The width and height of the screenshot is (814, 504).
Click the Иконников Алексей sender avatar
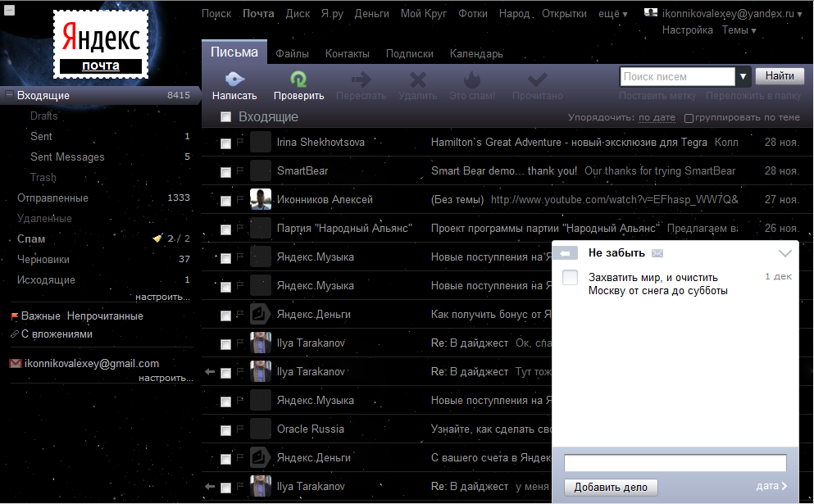(x=261, y=199)
